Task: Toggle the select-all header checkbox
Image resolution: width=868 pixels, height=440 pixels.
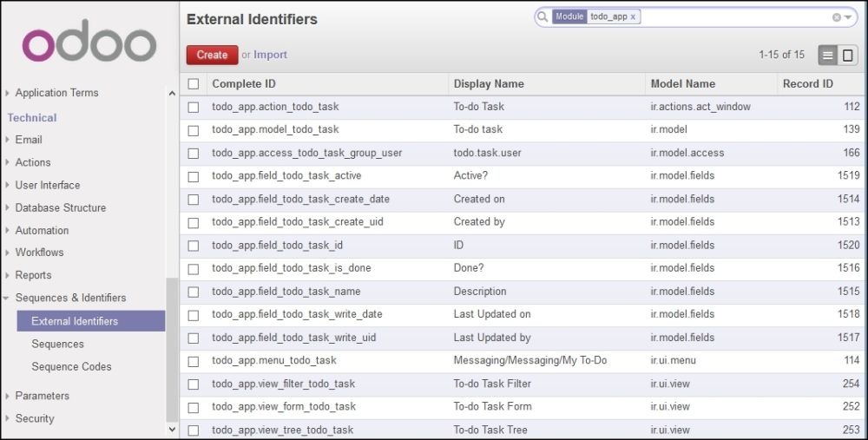Action: (194, 83)
